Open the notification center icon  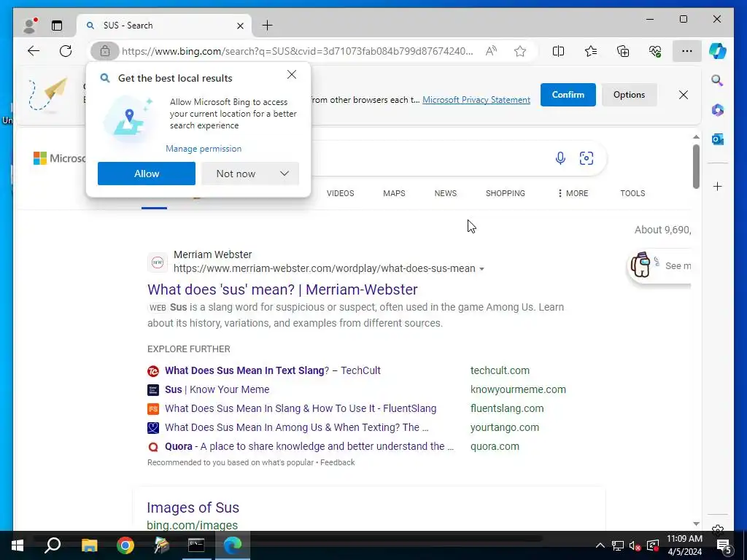tap(724, 545)
